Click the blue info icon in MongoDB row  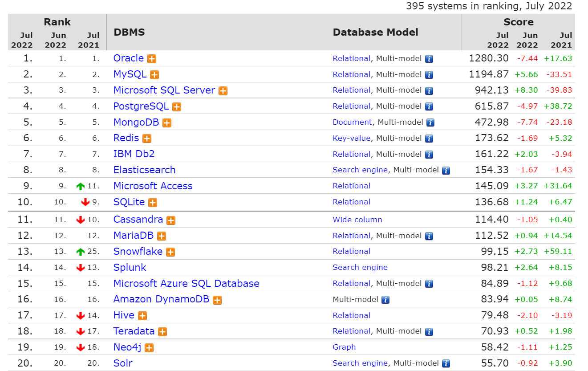tap(430, 122)
